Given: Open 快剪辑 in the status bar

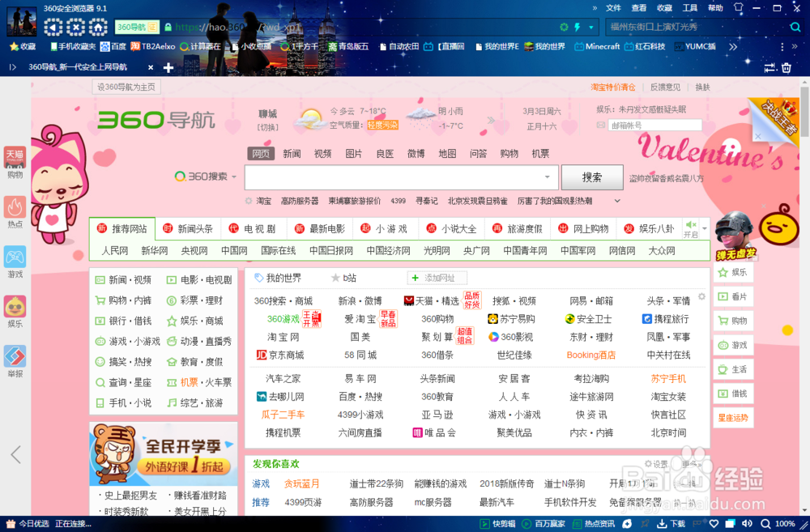Looking at the screenshot, I should click(497, 524).
